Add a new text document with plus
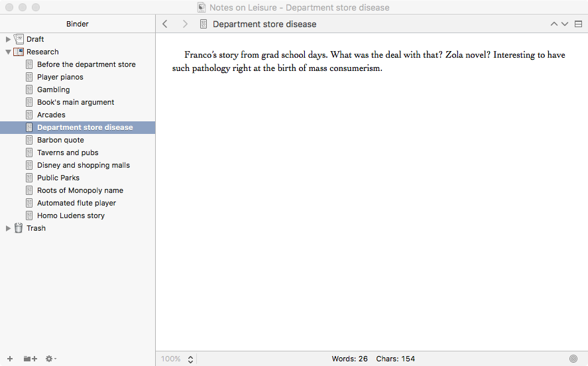The height and width of the screenshot is (366, 588). (x=10, y=359)
